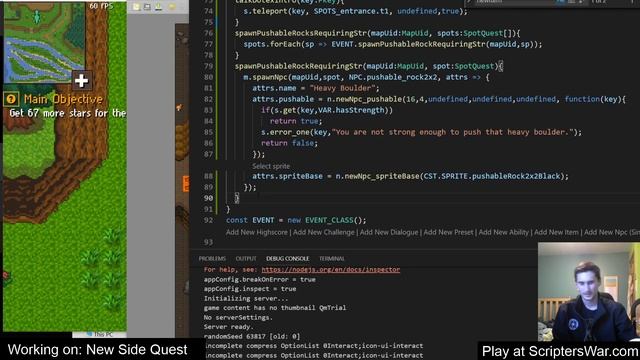Viewport: 640px width, 360px height.
Task: Switch to the OUTPUT panel tab
Action: (x=246, y=258)
